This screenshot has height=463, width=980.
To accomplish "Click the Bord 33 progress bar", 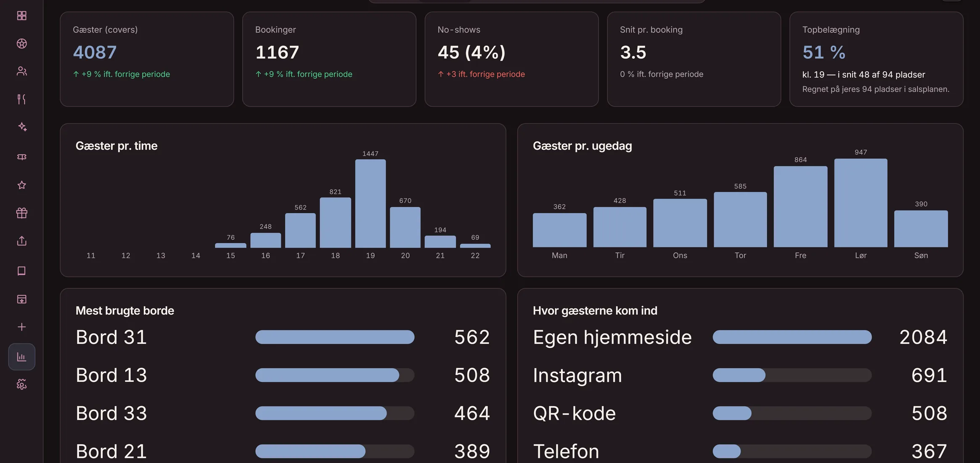I will (x=335, y=413).
